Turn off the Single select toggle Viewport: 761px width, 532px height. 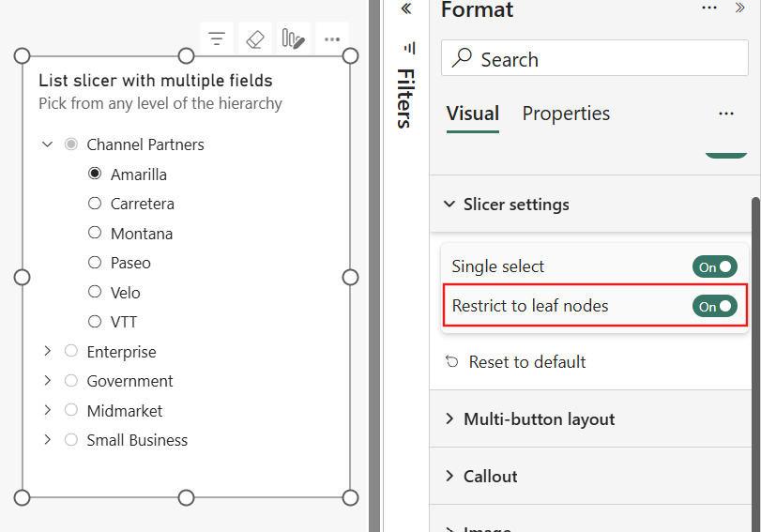(x=715, y=267)
